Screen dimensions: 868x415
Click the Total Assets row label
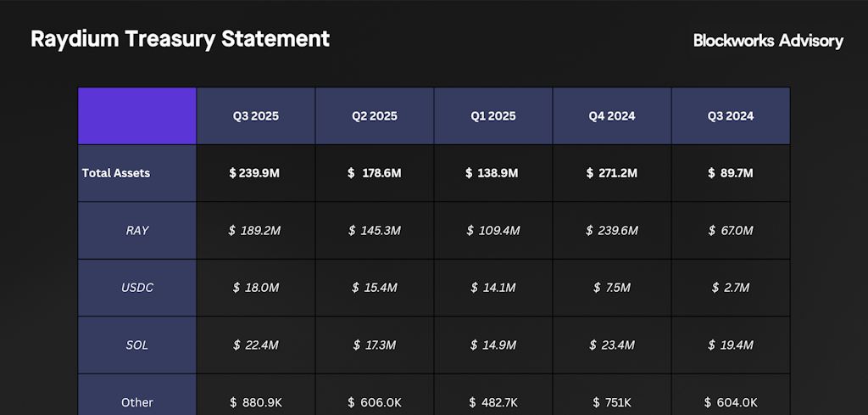coord(116,173)
